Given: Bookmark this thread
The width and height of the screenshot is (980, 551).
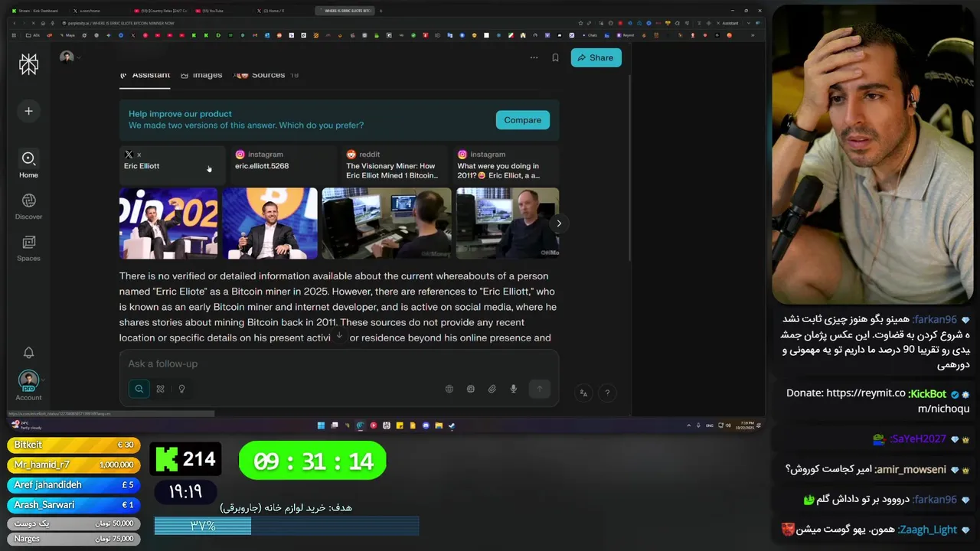Looking at the screenshot, I should point(555,57).
